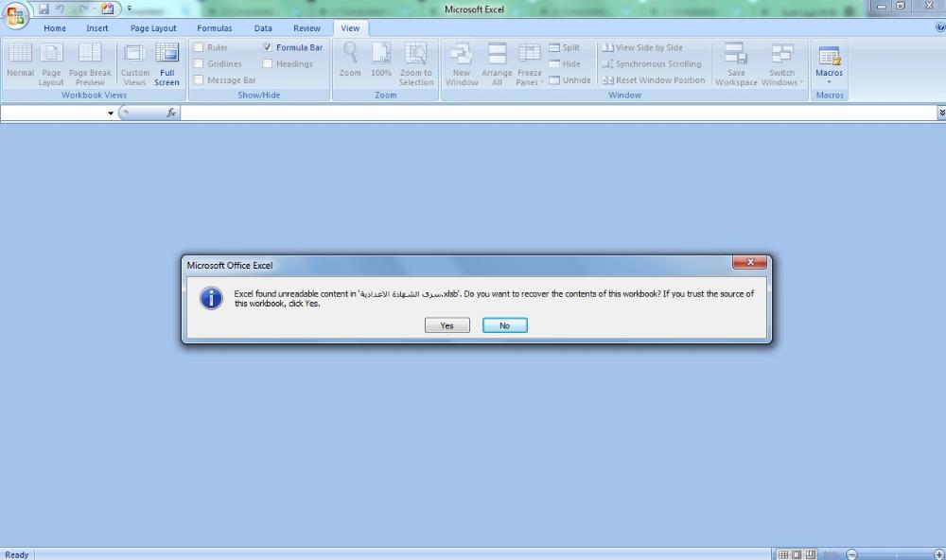946x560 pixels.
Task: Open the Page Layout tab
Action: 153,28
